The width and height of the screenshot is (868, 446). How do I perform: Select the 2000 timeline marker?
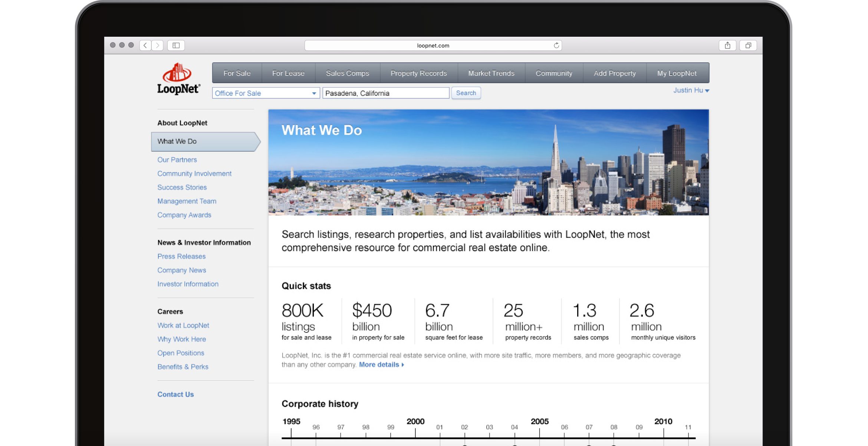415,421
